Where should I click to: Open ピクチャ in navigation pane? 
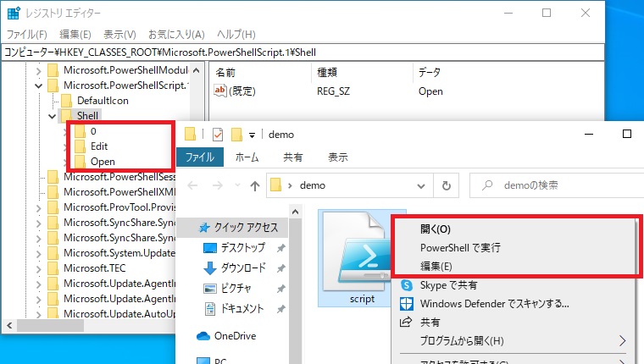[x=236, y=288]
